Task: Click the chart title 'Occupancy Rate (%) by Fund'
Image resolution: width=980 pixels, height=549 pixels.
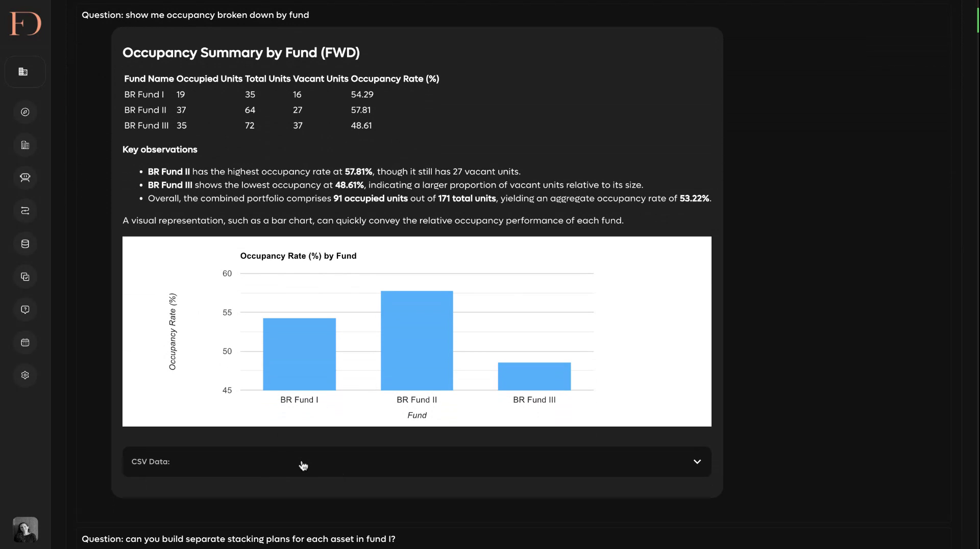Action: (x=298, y=256)
